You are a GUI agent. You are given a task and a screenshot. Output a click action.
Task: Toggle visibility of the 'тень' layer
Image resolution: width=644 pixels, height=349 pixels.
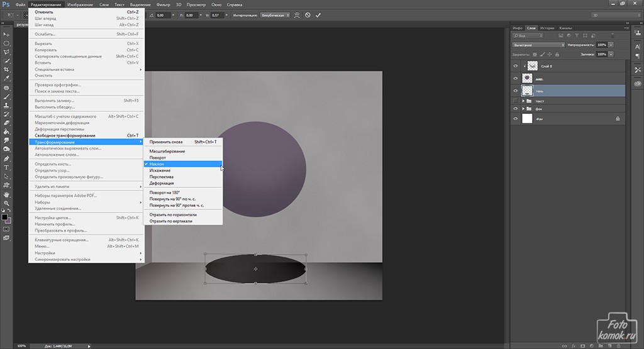(516, 91)
